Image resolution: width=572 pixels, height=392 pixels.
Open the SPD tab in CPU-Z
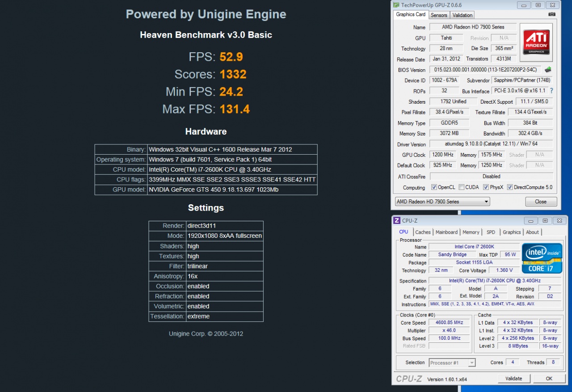(491, 232)
